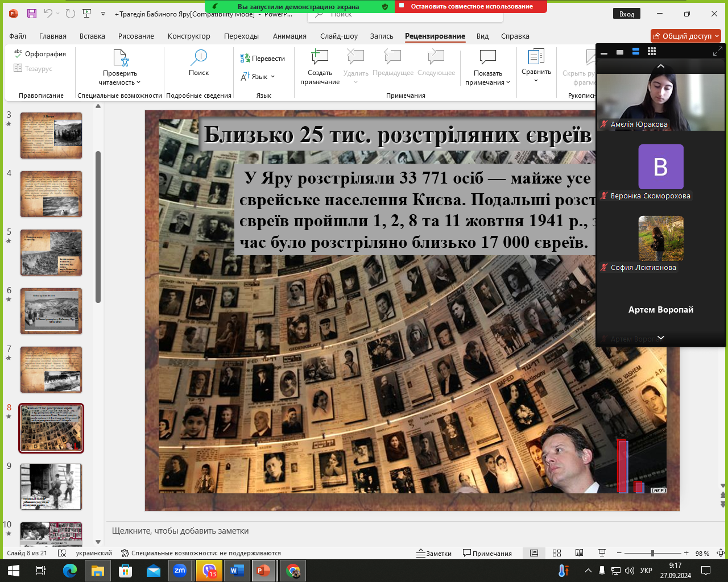Run the Орфография spelling check

coord(40,54)
